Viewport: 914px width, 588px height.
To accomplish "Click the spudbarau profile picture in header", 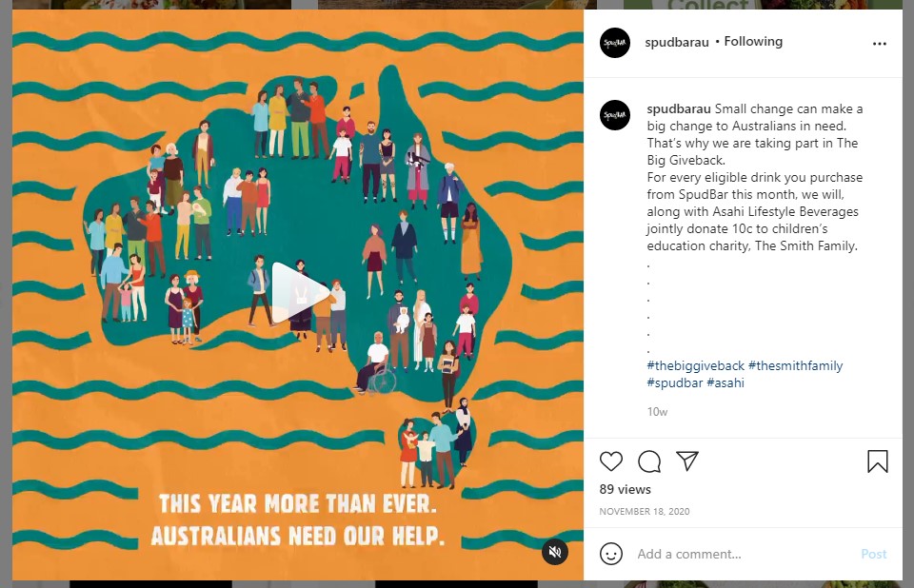I will coord(614,43).
